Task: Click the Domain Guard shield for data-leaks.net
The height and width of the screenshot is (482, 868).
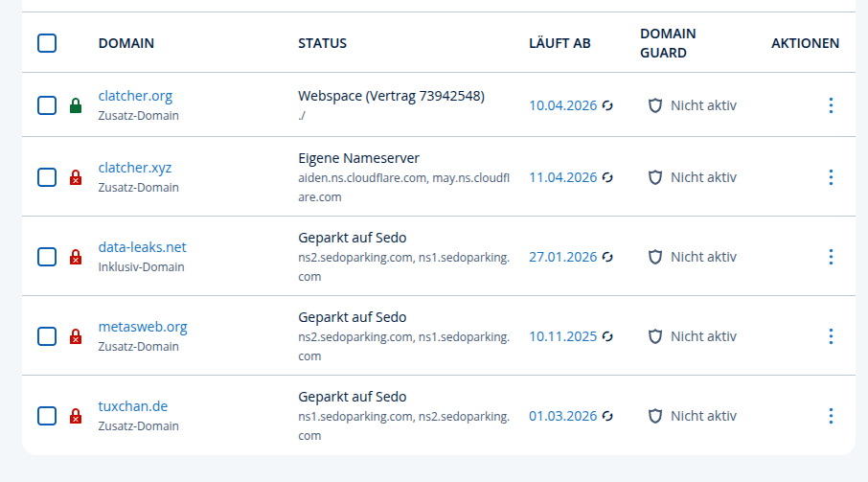Action: (x=655, y=258)
